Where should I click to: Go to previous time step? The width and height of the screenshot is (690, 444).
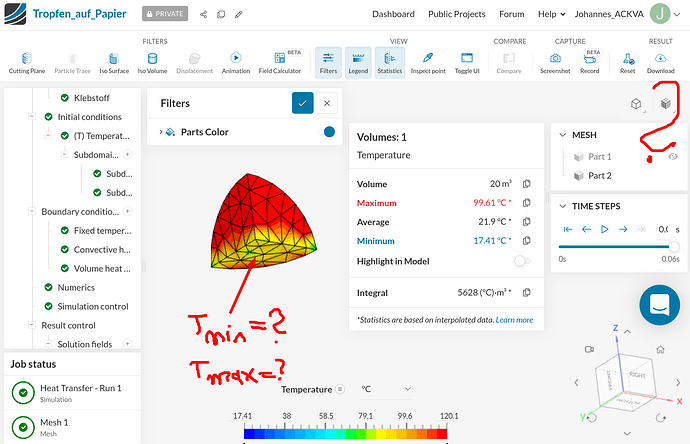(586, 229)
